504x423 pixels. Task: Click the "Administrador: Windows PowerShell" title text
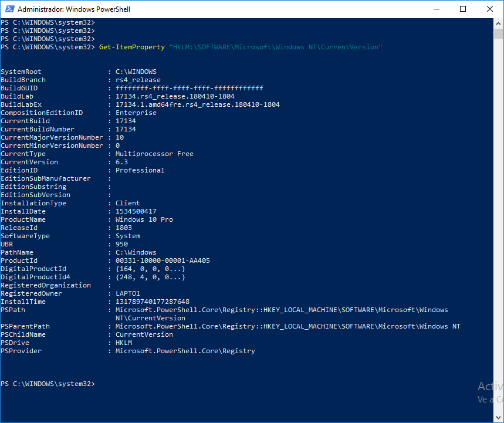pyautogui.click(x=74, y=9)
